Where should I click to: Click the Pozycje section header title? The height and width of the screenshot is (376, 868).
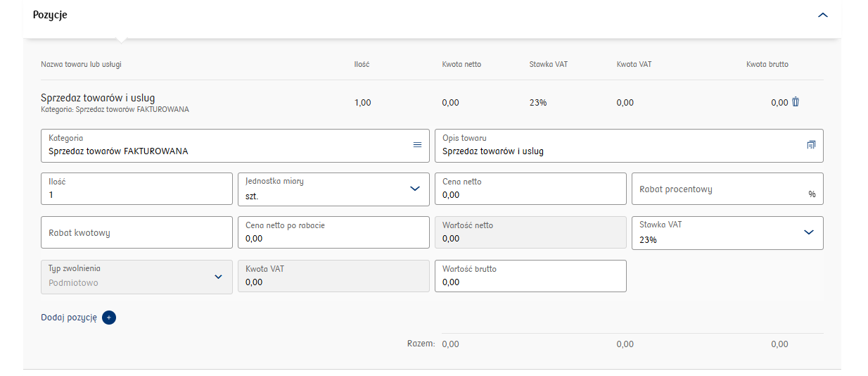(50, 15)
